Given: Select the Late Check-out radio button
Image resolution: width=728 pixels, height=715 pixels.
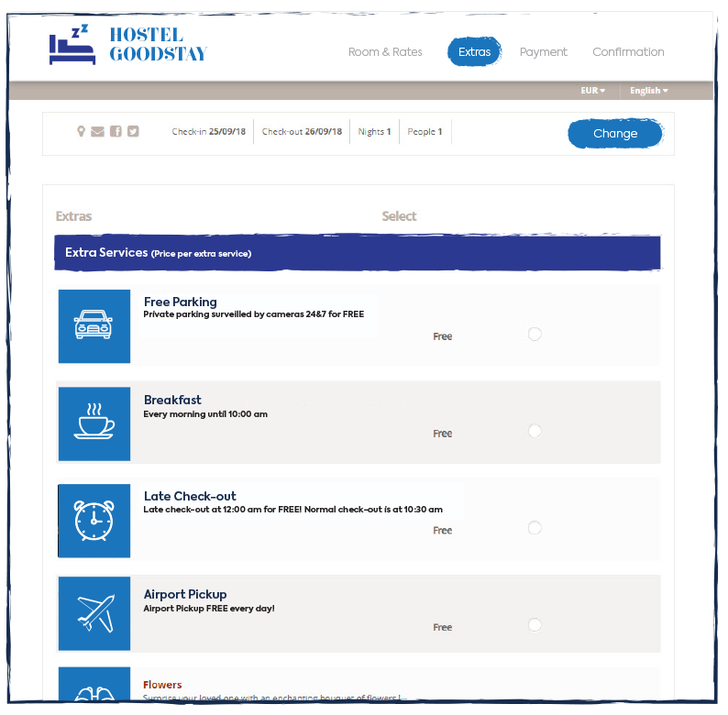Looking at the screenshot, I should coord(535,528).
